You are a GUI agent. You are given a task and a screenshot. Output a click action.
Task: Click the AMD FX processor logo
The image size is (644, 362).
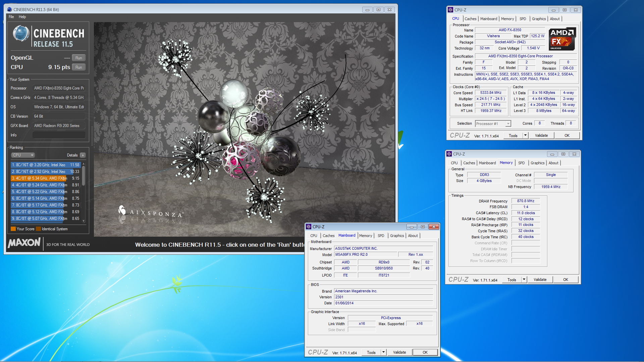[562, 39]
